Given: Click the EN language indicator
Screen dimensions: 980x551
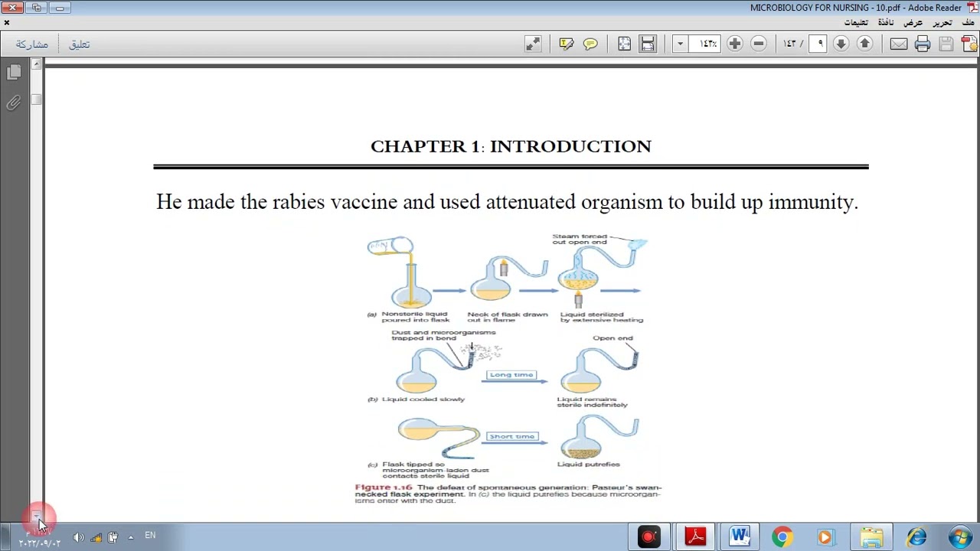Looking at the screenshot, I should pyautogui.click(x=150, y=536).
